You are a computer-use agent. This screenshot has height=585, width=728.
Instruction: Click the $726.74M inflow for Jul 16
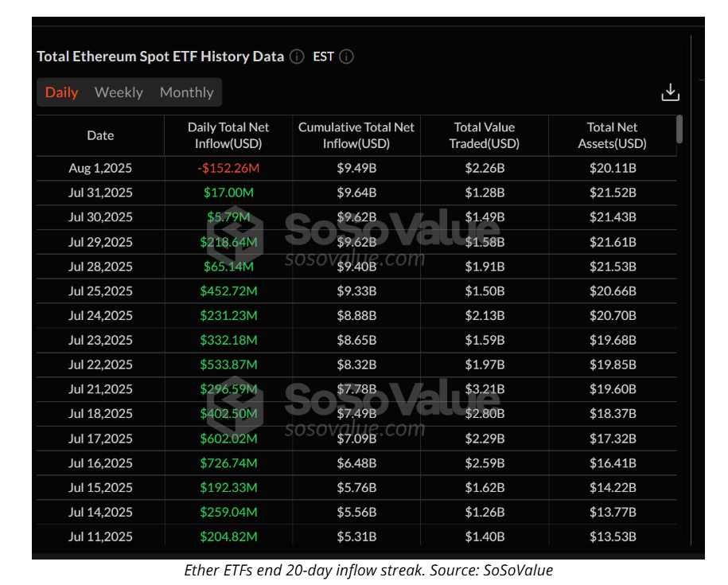pos(228,462)
